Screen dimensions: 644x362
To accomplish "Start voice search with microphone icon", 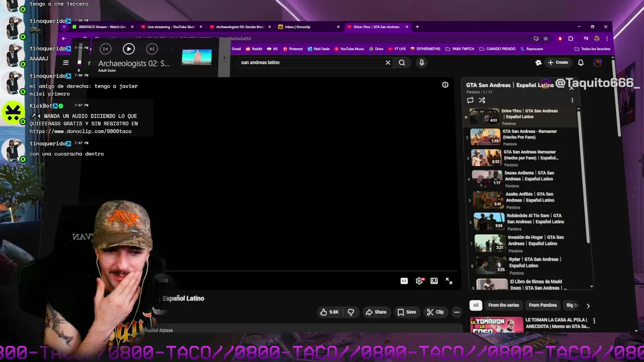I will (x=422, y=62).
